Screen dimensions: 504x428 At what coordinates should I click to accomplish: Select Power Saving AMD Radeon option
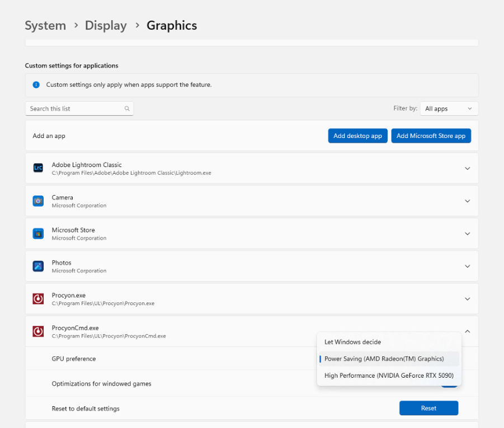[x=389, y=359]
